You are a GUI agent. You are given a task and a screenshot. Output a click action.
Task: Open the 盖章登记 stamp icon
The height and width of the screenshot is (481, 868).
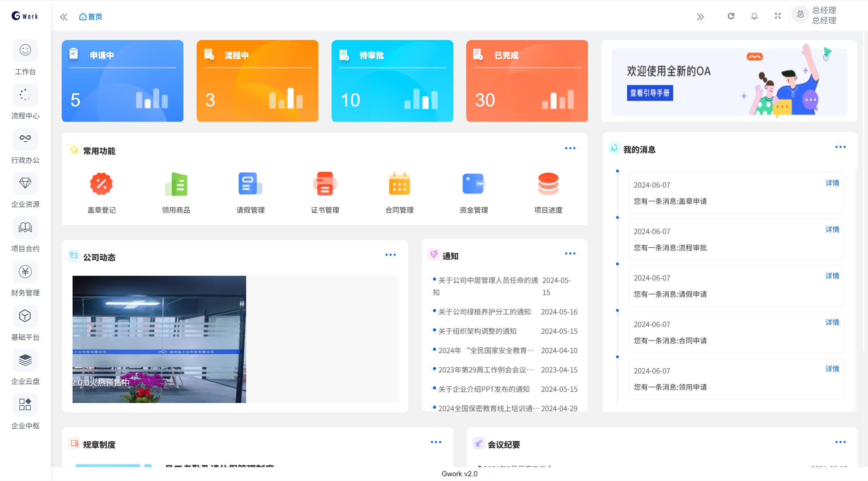coord(101,184)
